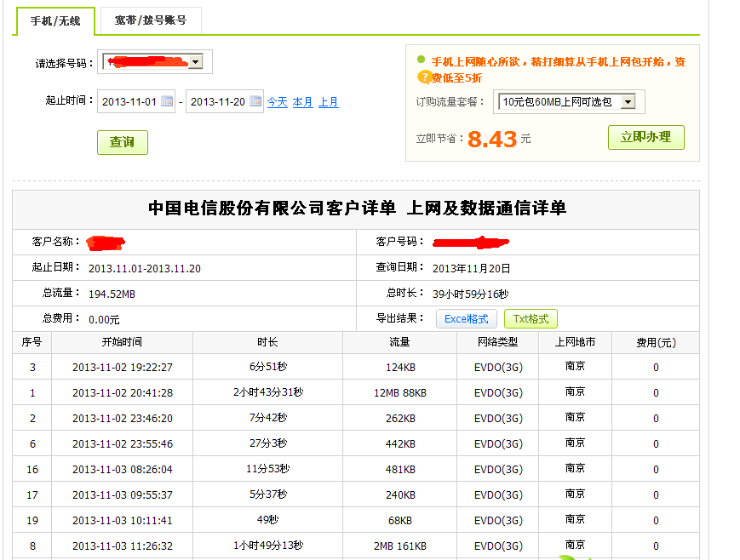
Task: Click the traffic cell 12MB 88KB
Action: coord(400,392)
